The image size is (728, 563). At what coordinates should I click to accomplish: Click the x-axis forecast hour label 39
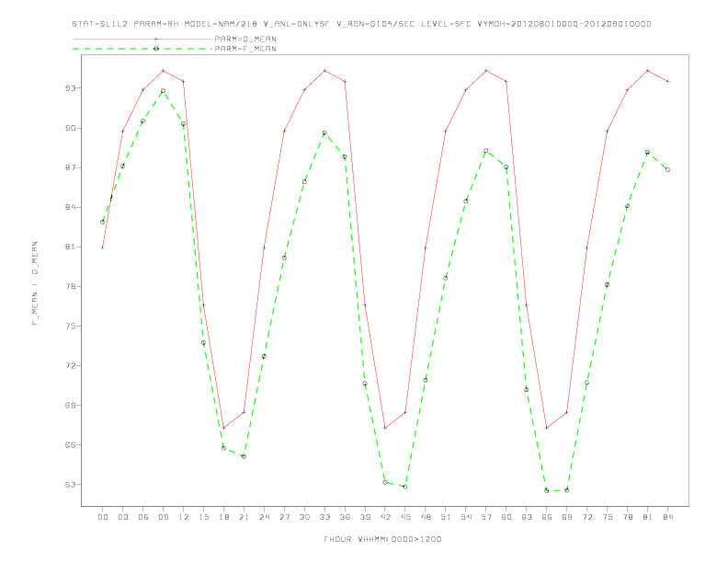[x=365, y=517]
